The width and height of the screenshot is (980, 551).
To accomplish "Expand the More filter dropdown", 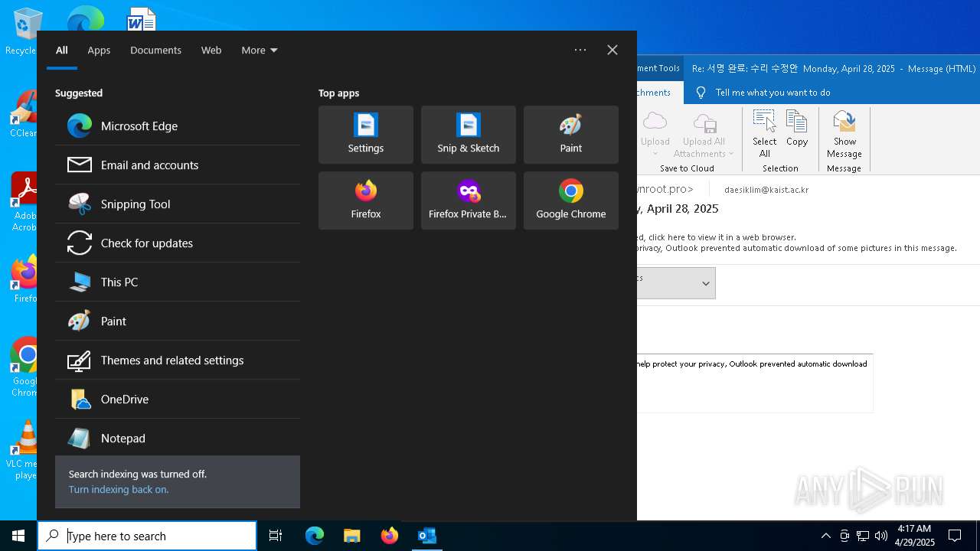I will (260, 50).
